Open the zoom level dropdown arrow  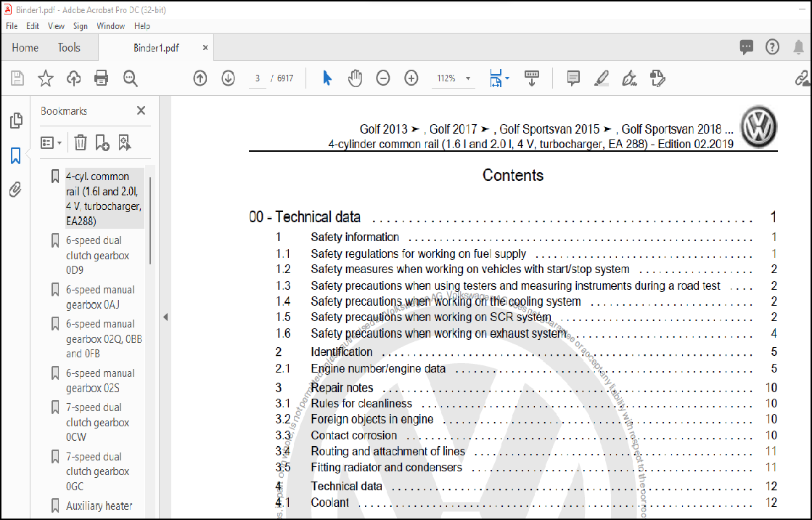[x=468, y=78]
